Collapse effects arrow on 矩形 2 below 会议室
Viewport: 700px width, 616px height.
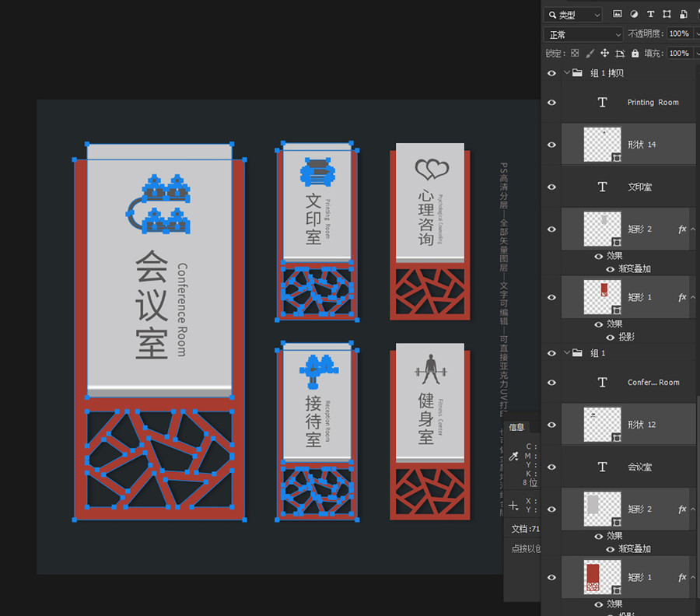pyautogui.click(x=693, y=509)
